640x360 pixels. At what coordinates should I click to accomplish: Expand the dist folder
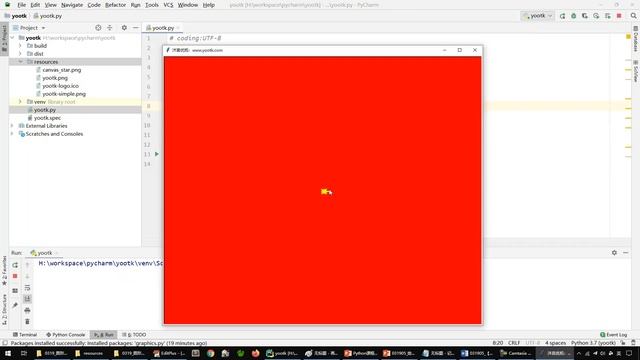coord(20,54)
